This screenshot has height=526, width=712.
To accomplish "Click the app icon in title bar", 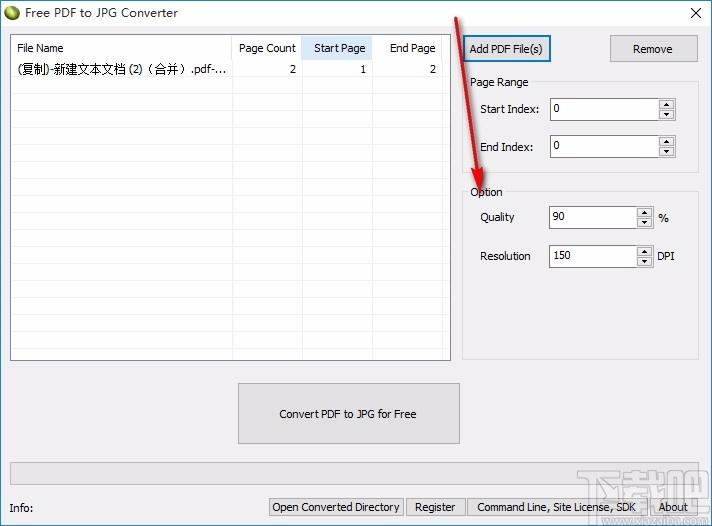I will pos(12,13).
